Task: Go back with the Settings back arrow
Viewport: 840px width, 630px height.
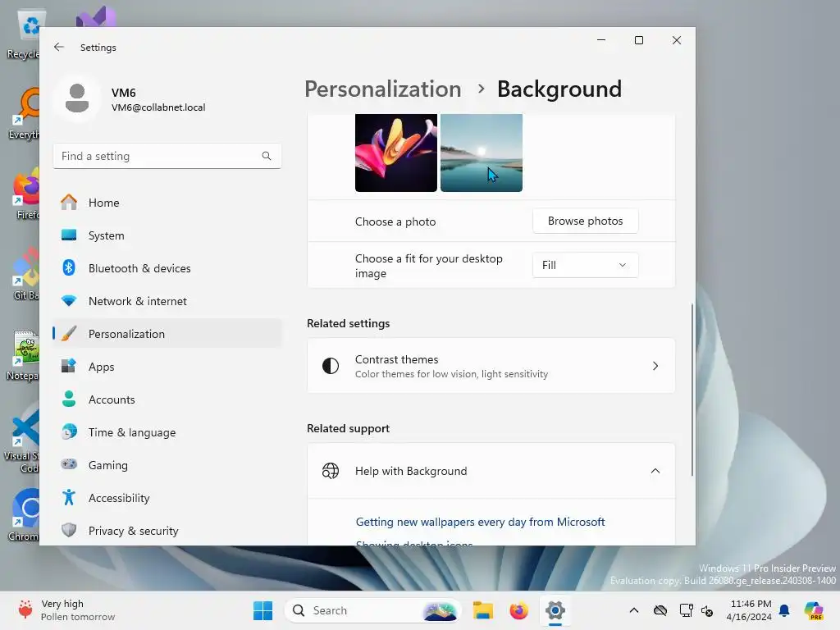Action: (x=59, y=47)
